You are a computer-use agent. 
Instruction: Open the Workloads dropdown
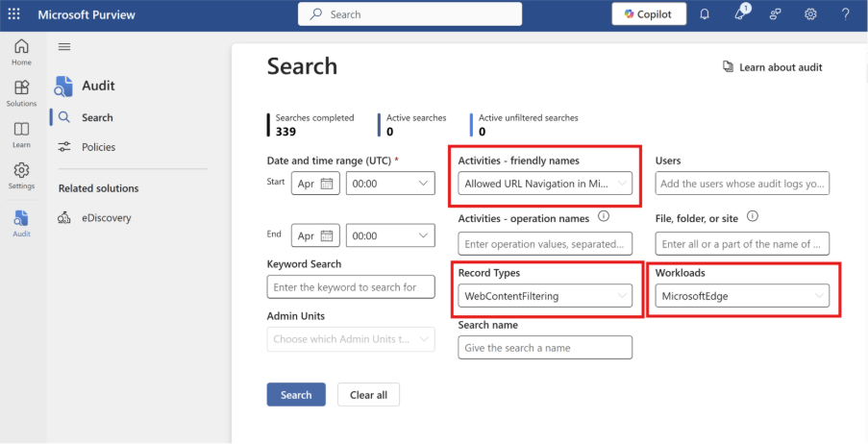742,296
